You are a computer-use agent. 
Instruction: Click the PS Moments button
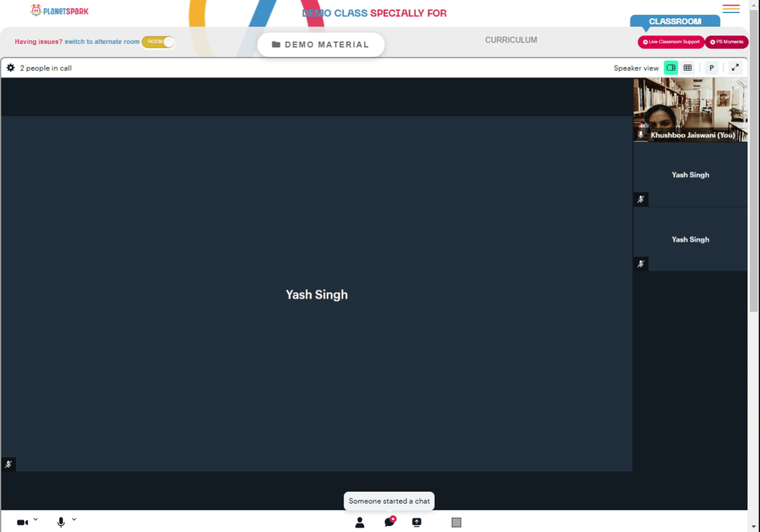coord(726,42)
